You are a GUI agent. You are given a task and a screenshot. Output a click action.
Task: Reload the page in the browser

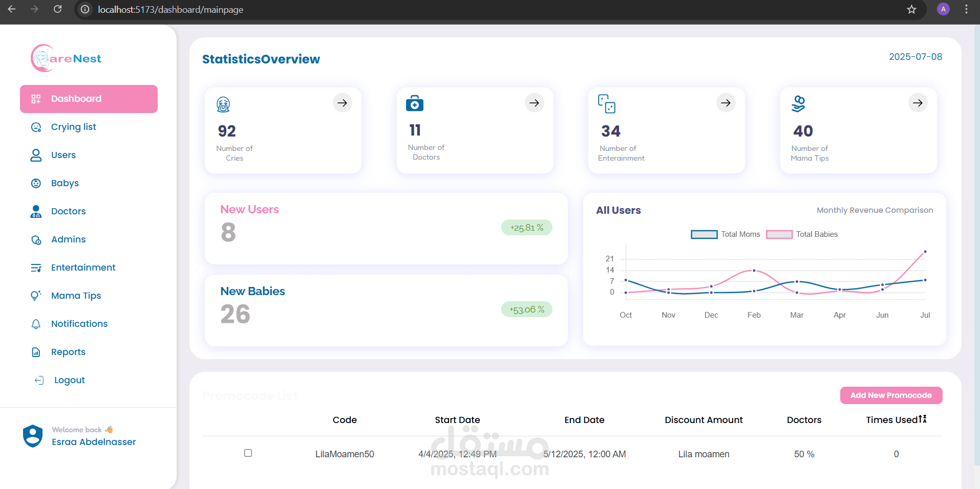pos(58,9)
